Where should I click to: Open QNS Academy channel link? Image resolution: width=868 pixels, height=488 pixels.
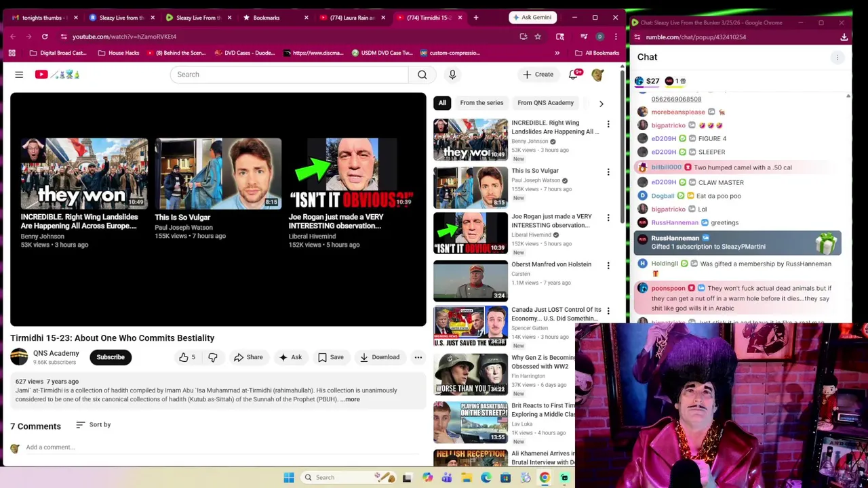point(56,353)
